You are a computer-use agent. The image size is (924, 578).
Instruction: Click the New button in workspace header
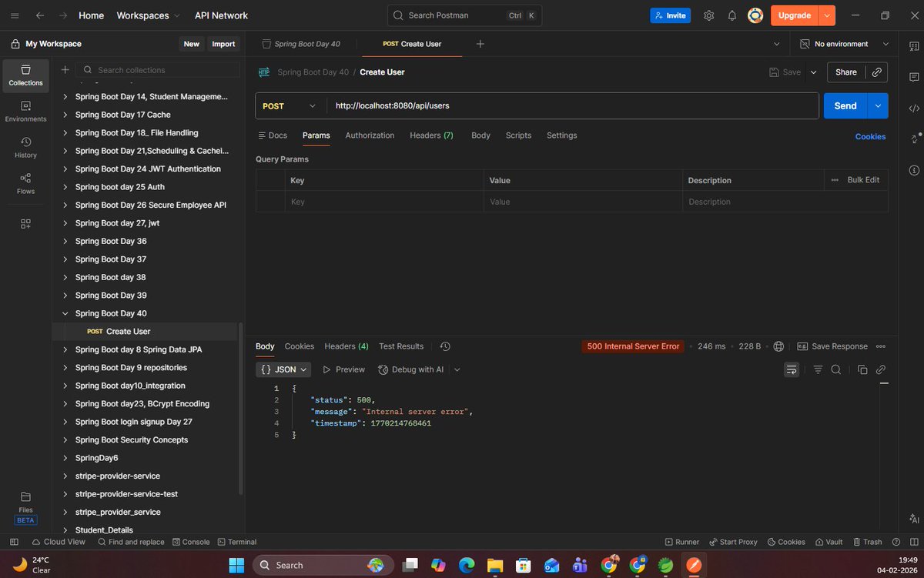coord(191,44)
